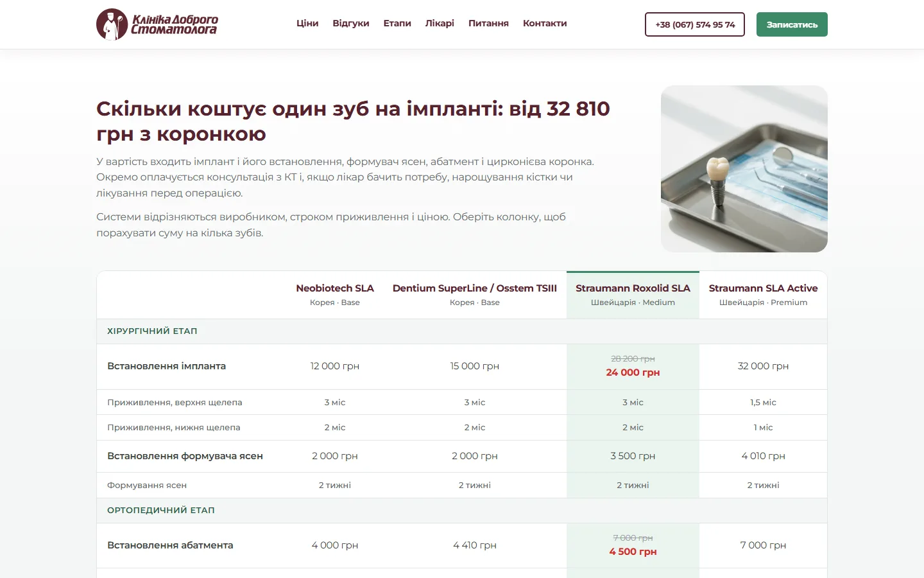Navigate to Етапи in the header
Viewport: 924px width, 578px height.
[x=397, y=23]
